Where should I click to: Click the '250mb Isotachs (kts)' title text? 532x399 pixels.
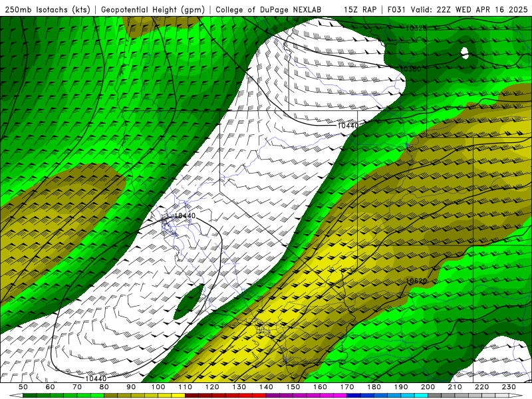pyautogui.click(x=48, y=9)
